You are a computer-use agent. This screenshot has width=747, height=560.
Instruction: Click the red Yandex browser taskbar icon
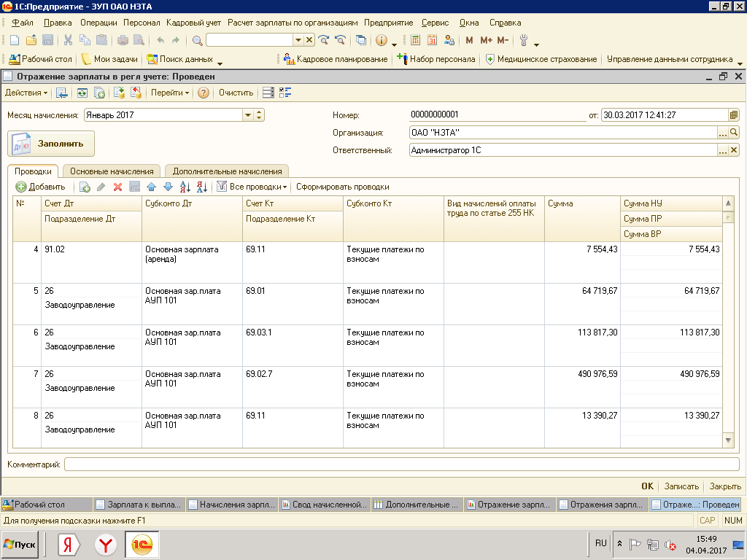105,545
